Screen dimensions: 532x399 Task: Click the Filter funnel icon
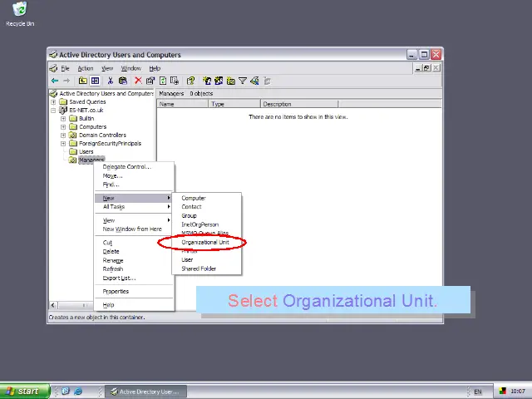pos(243,81)
